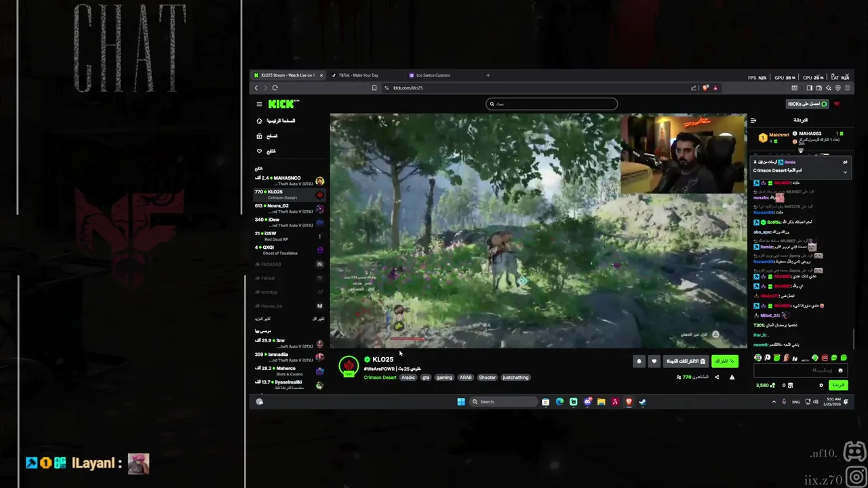Viewport: 868px width, 488px height.
Task: Open bmnadila channel in the sidebar
Action: click(290, 357)
